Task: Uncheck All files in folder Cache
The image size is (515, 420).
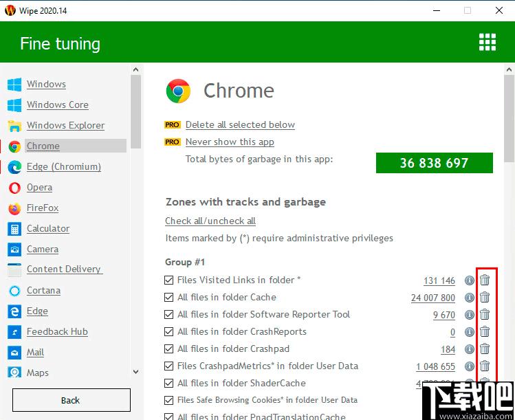Action: (169, 297)
